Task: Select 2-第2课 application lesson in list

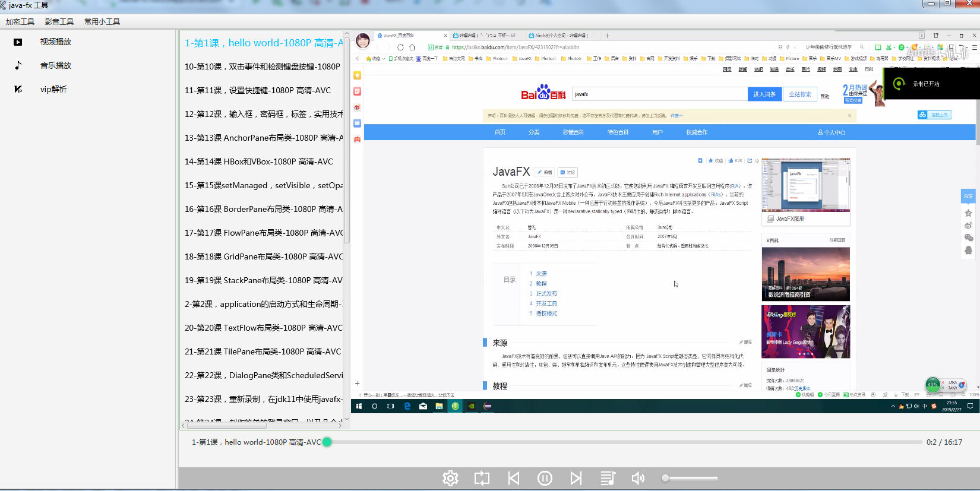Action: pyautogui.click(x=262, y=304)
